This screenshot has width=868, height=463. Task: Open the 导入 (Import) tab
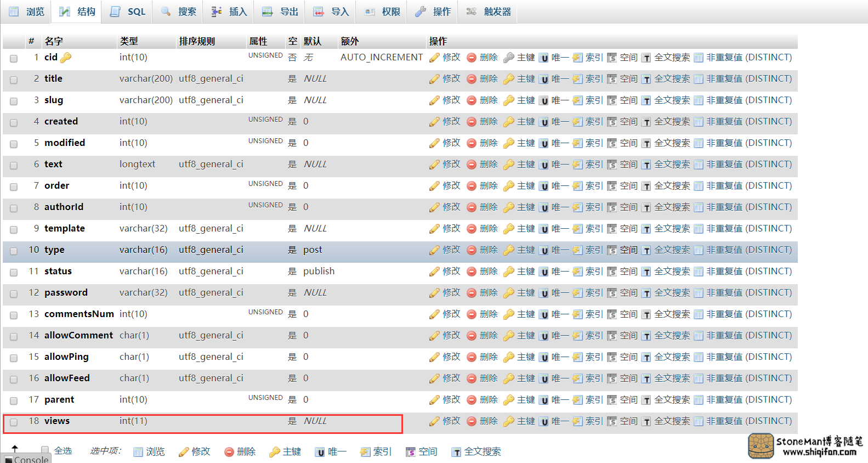click(331, 12)
